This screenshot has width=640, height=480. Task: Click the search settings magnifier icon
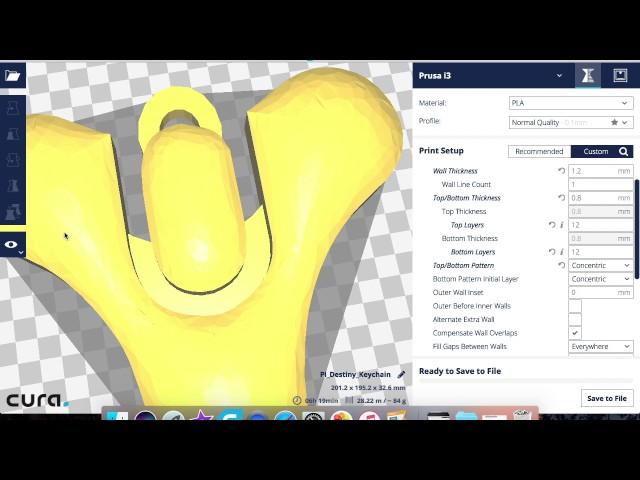(x=623, y=151)
